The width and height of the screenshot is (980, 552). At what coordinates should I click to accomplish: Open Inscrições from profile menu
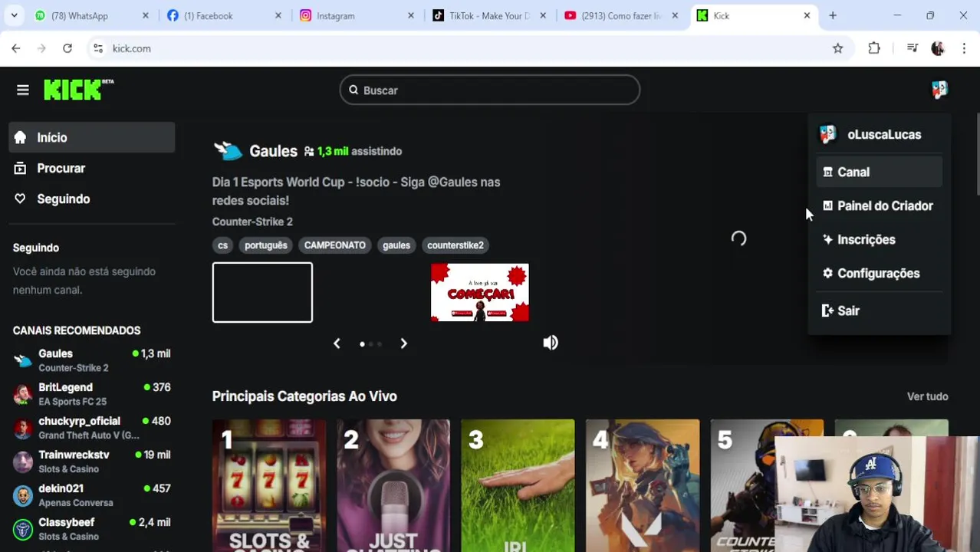(879, 240)
